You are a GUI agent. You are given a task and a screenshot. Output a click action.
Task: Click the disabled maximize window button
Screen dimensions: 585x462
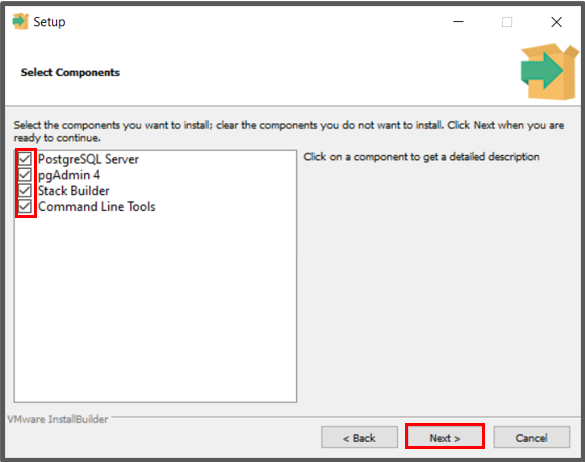[x=507, y=22]
